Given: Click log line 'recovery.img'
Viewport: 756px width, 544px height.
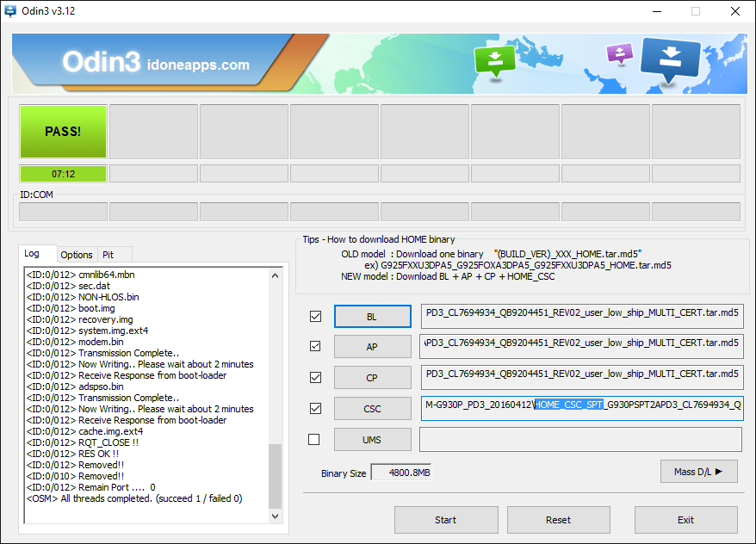Looking at the screenshot, I should click(x=79, y=319).
